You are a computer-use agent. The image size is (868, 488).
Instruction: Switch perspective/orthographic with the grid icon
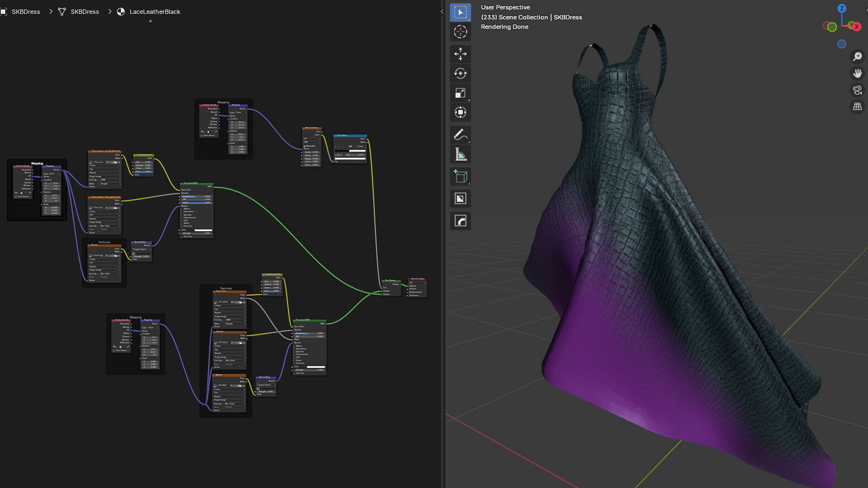(857, 107)
